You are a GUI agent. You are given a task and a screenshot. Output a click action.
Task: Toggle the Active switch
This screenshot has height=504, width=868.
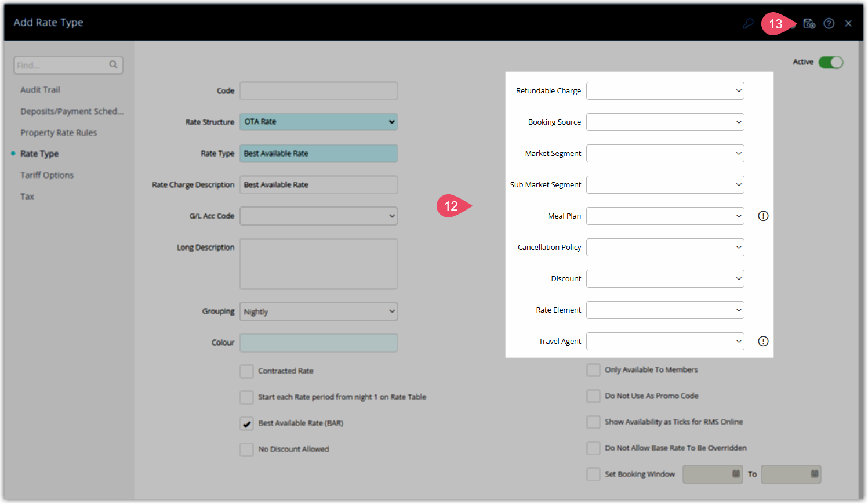click(831, 62)
